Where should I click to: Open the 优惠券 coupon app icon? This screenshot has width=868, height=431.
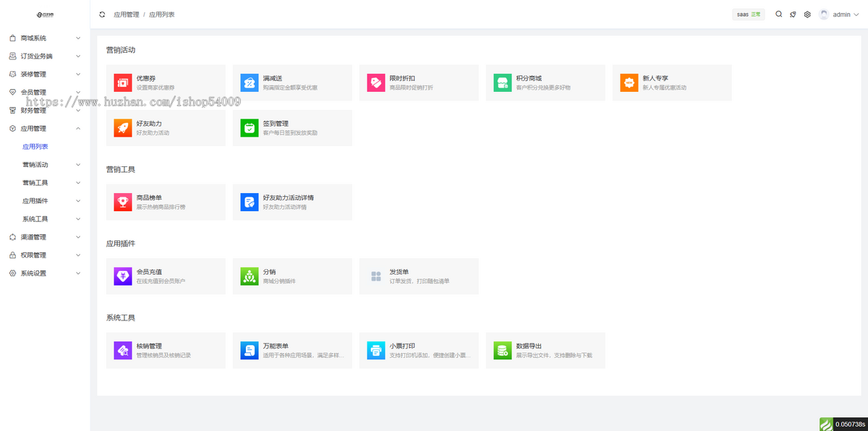(x=123, y=82)
